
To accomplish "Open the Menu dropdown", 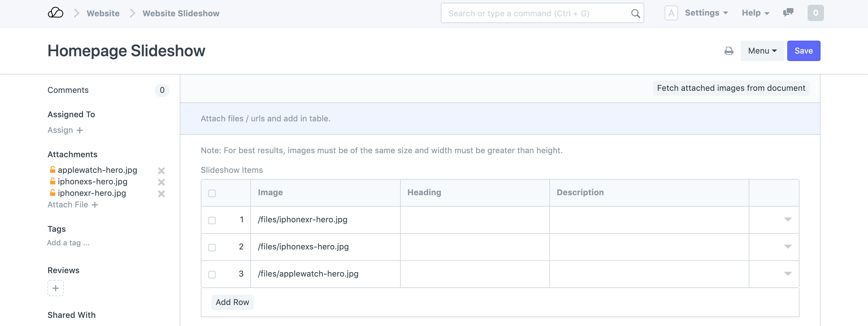I will [x=762, y=51].
